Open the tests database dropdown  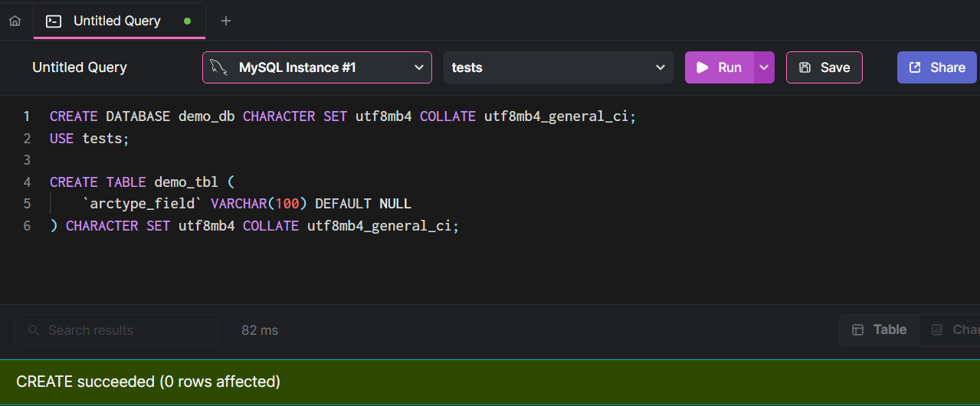[558, 67]
